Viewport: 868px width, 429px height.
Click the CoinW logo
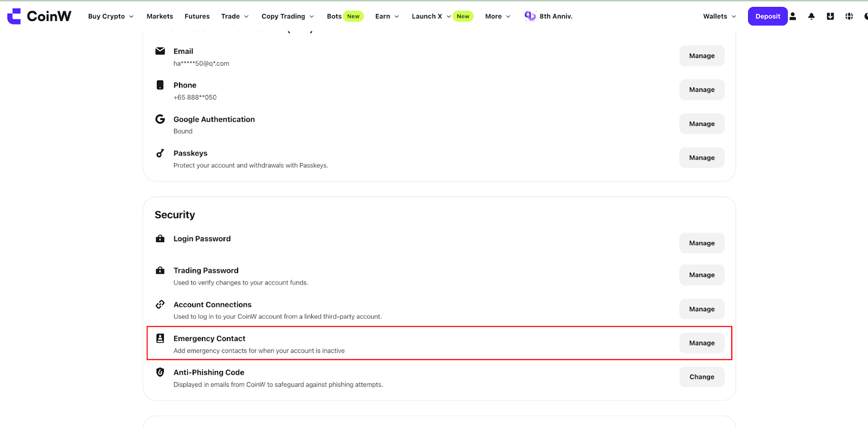[x=39, y=16]
